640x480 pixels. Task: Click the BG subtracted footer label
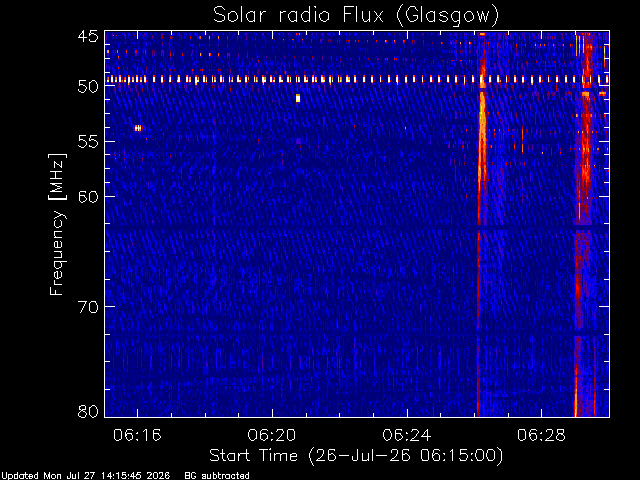pyautogui.click(x=217, y=476)
